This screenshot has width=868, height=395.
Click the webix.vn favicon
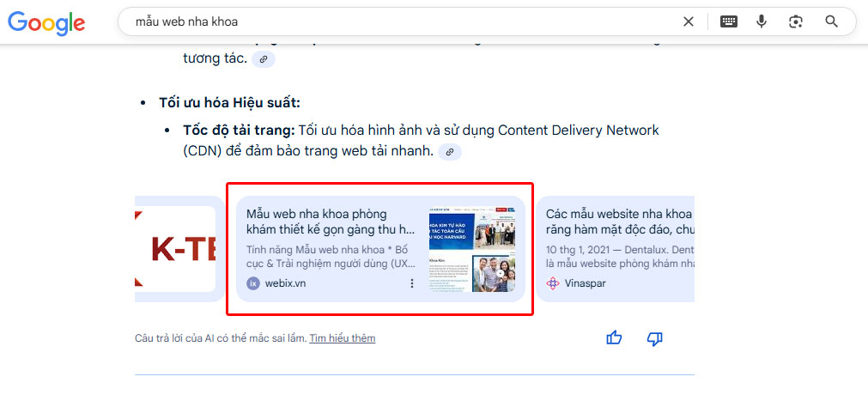click(x=253, y=283)
